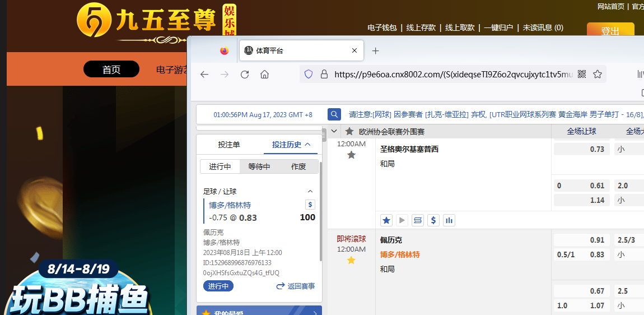Viewport: 644px width, 315px height.
Task: Click the dollar sign icon in the match toolbar
Action: 433,220
